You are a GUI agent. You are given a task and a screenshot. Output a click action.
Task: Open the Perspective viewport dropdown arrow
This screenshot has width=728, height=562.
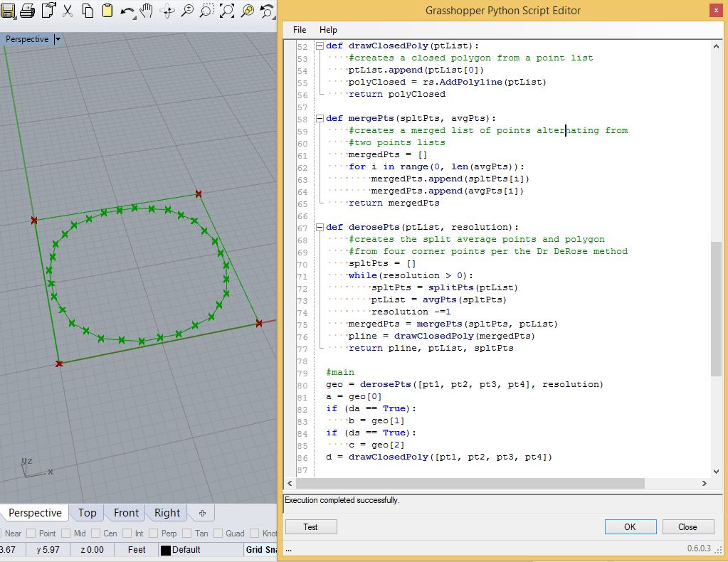pos(58,39)
